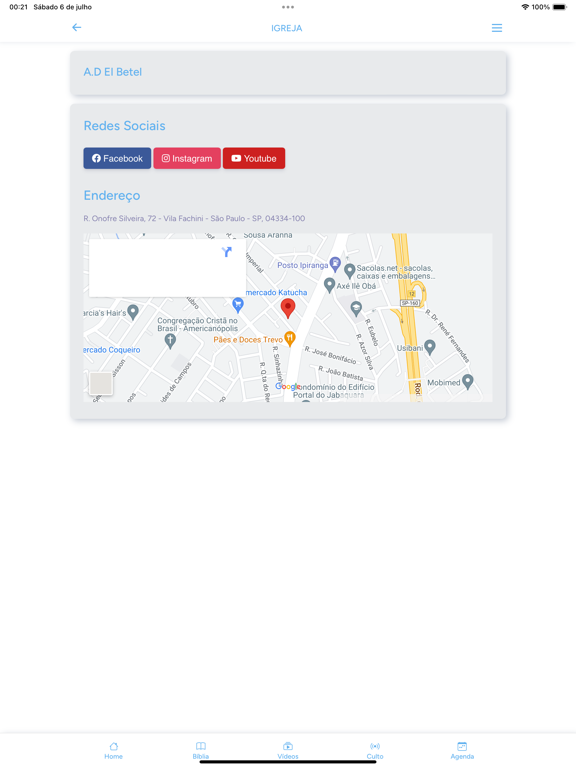
Task: Tap the Posto Ipiranga map marker
Action: click(x=335, y=264)
